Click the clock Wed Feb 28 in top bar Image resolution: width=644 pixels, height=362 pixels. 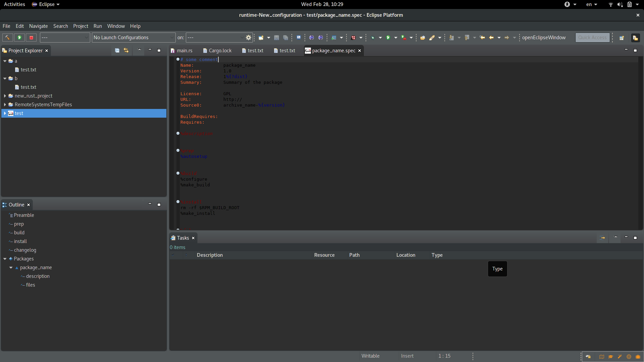click(322, 4)
